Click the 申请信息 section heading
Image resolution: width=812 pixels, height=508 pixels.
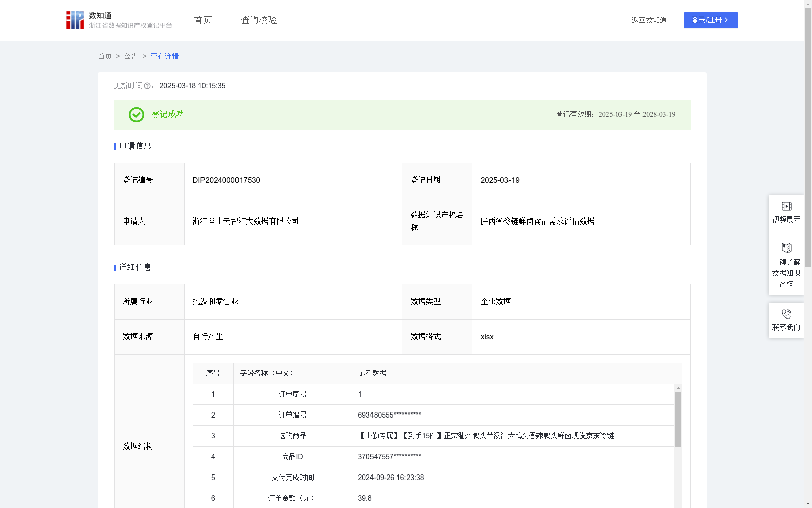(x=136, y=146)
